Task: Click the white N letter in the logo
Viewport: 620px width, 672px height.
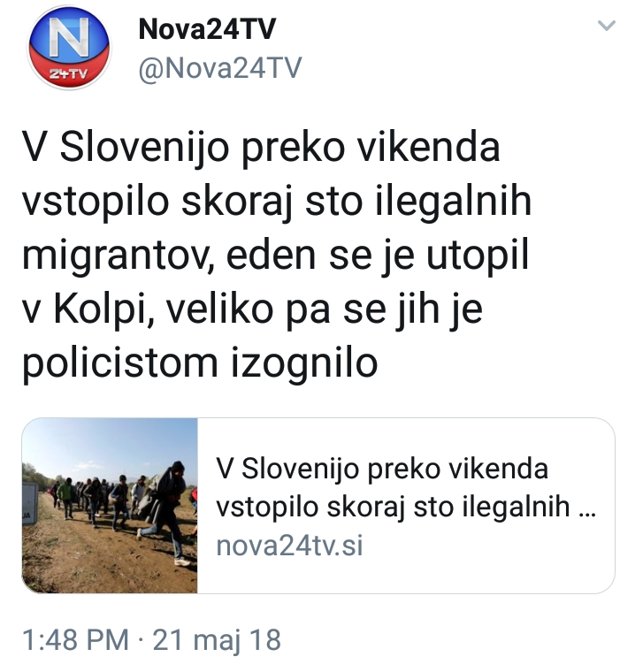Action: [69, 37]
